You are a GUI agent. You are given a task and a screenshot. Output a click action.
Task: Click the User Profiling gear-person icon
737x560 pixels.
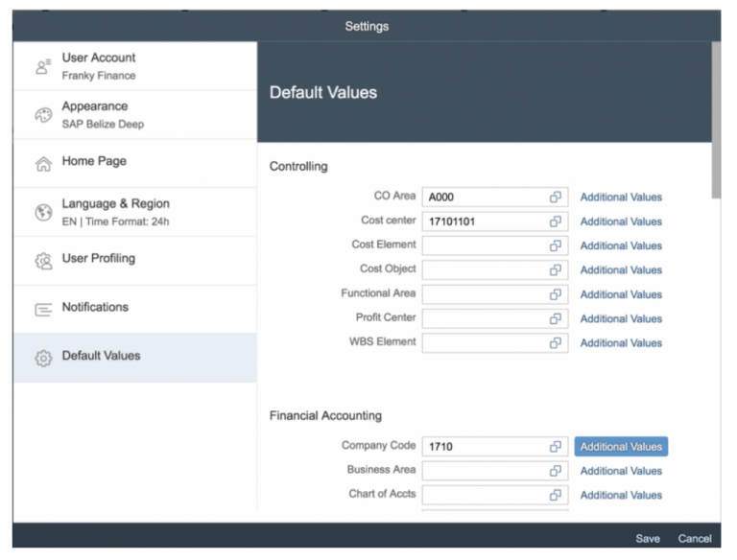click(43, 260)
